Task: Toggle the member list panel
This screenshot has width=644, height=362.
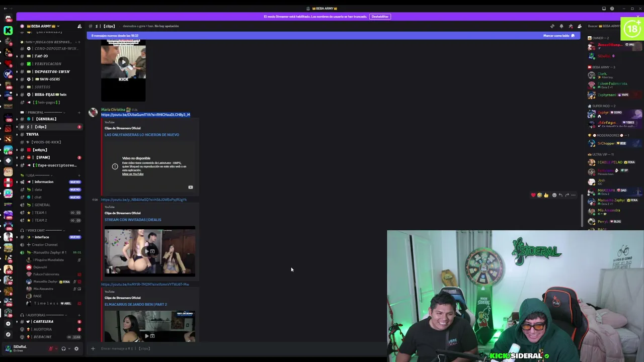Action: click(x=580, y=26)
